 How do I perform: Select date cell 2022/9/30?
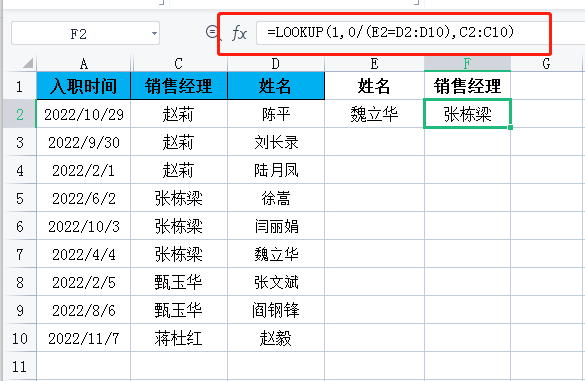tap(84, 142)
